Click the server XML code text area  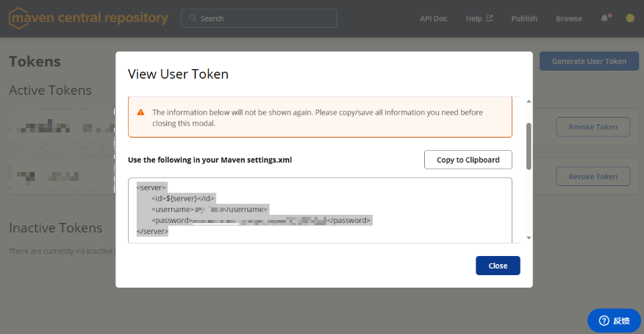(320, 210)
